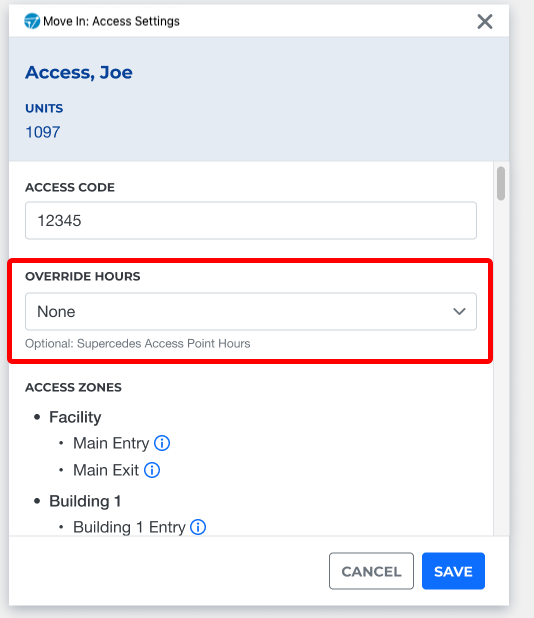Click the Override Hours chevron arrow
This screenshot has height=618, width=534.
click(459, 311)
